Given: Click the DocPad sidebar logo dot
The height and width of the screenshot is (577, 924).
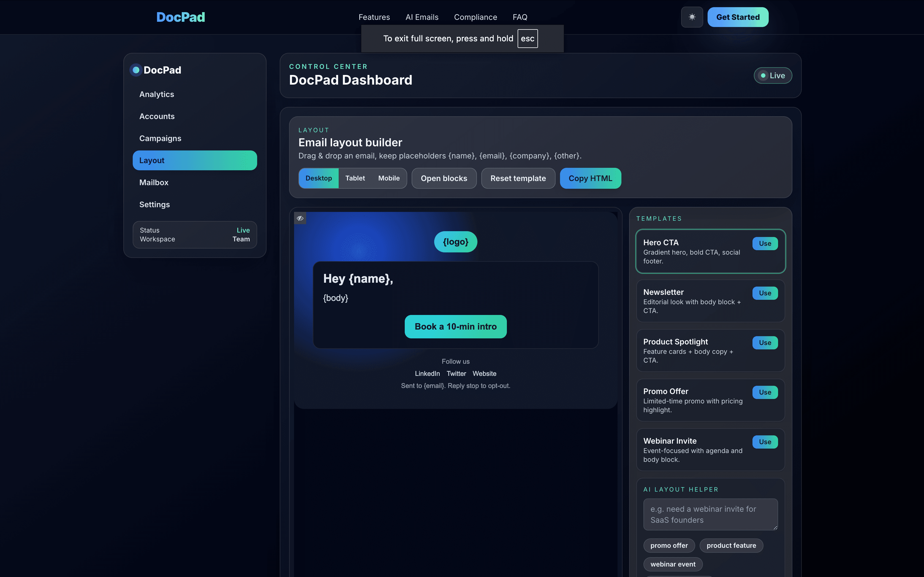Looking at the screenshot, I should [136, 70].
